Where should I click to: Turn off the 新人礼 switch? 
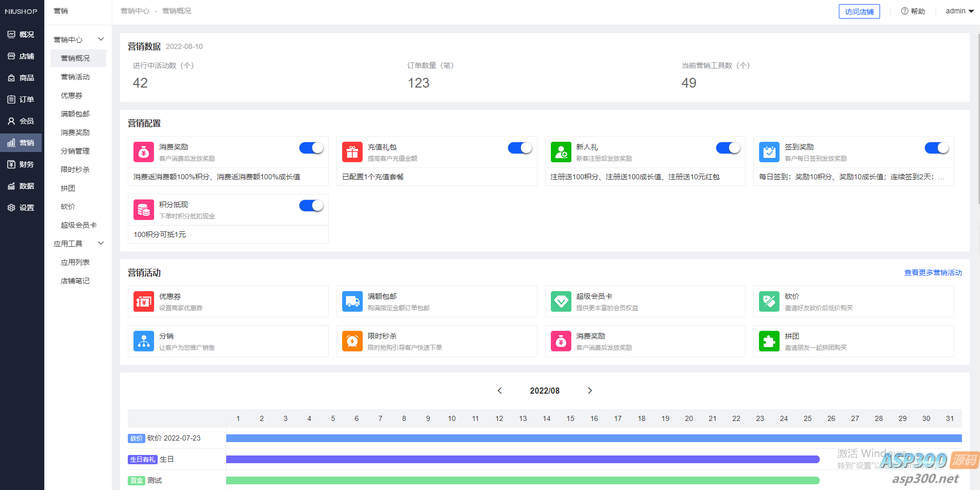pyautogui.click(x=728, y=148)
